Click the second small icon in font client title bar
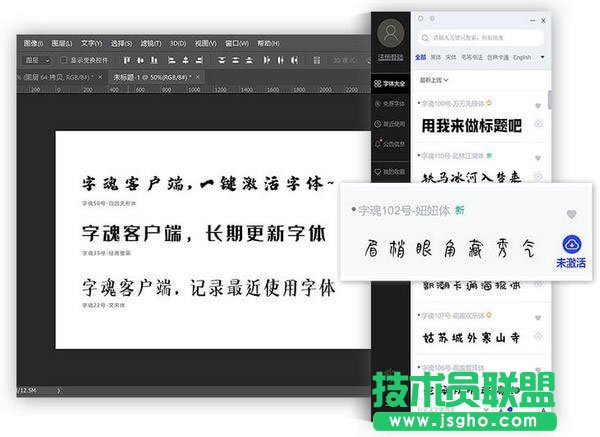Image resolution: width=600 pixels, height=437 pixels. click(x=432, y=18)
